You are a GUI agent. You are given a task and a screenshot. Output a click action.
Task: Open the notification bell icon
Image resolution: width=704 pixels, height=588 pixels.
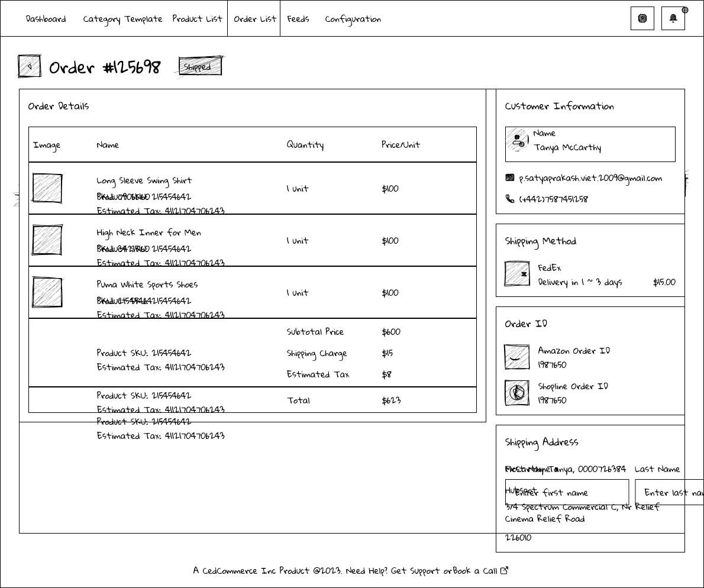673,18
